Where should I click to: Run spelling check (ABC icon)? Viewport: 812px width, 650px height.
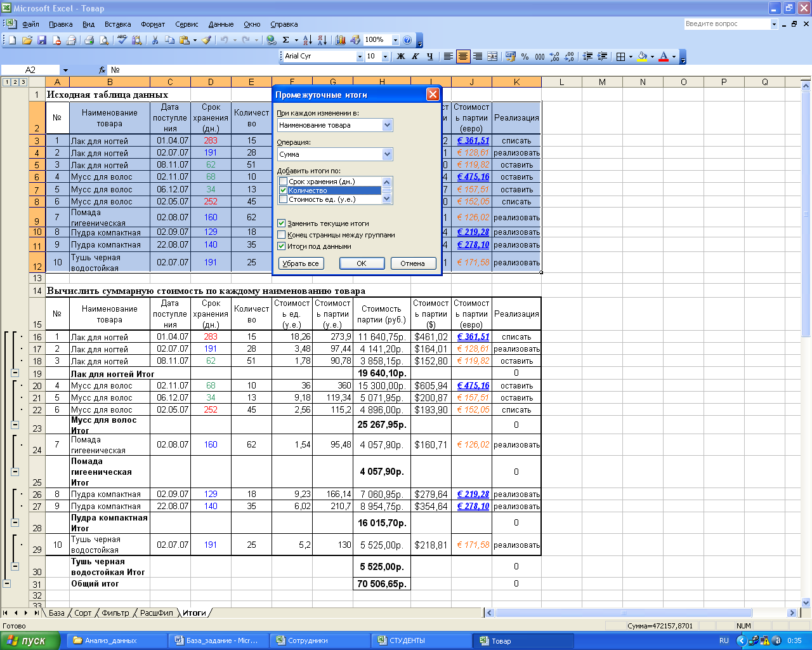(x=122, y=40)
